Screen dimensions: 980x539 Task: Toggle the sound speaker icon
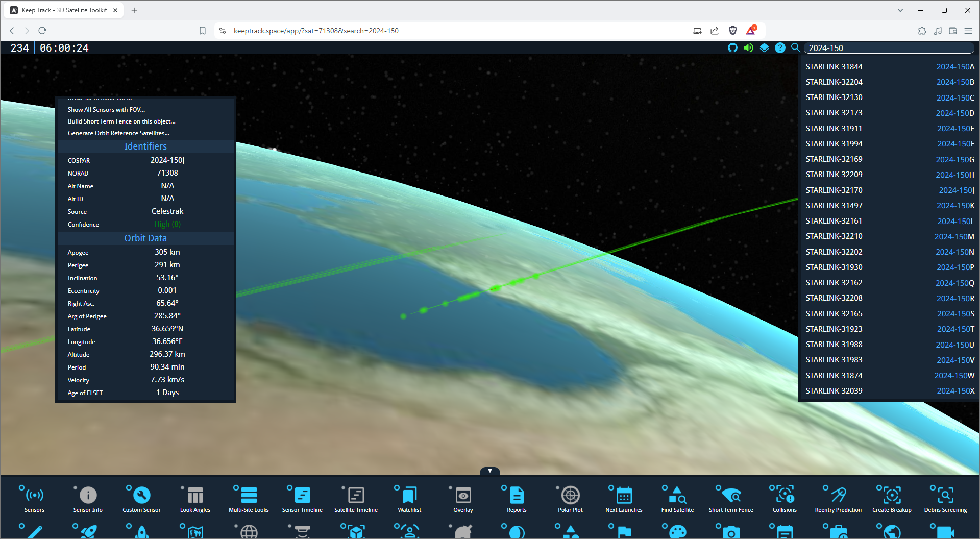(748, 48)
